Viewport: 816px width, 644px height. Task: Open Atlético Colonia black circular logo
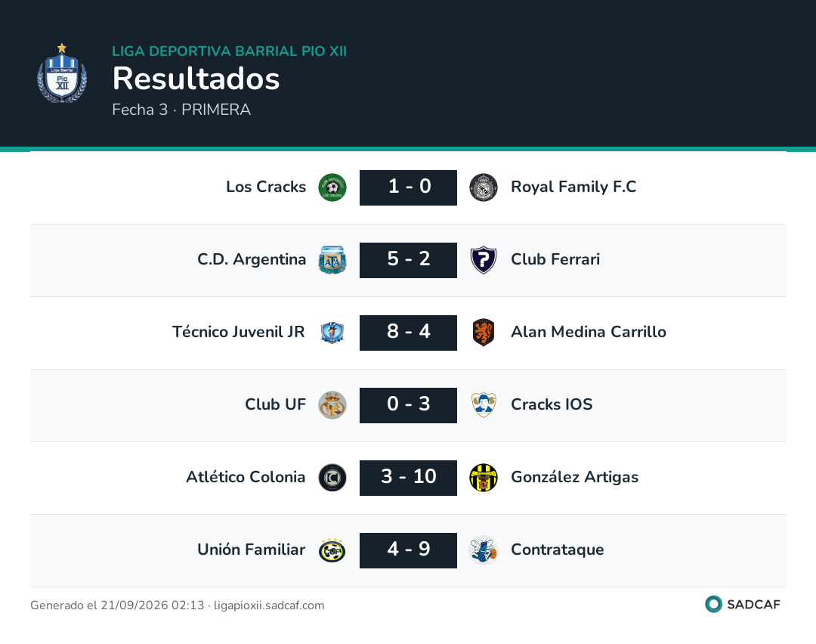click(332, 478)
